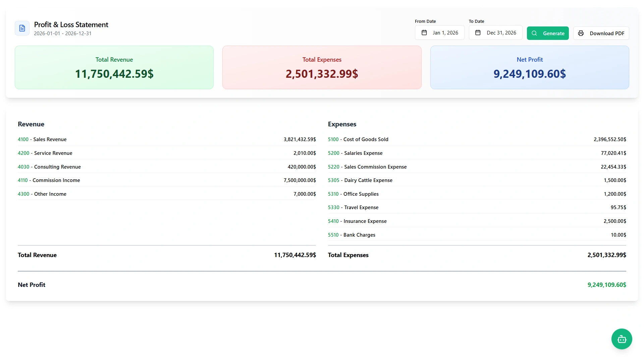Click the Salaries Expense amount 77,020.41$

pos(613,153)
